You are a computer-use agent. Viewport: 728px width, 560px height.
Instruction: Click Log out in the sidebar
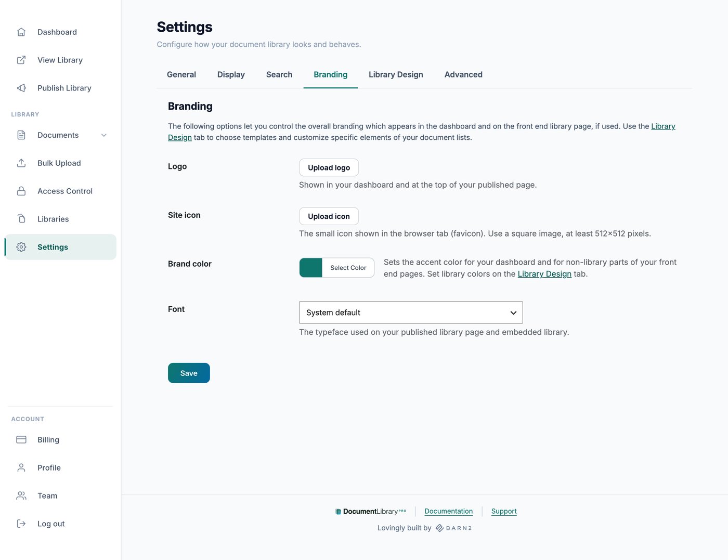[60, 524]
